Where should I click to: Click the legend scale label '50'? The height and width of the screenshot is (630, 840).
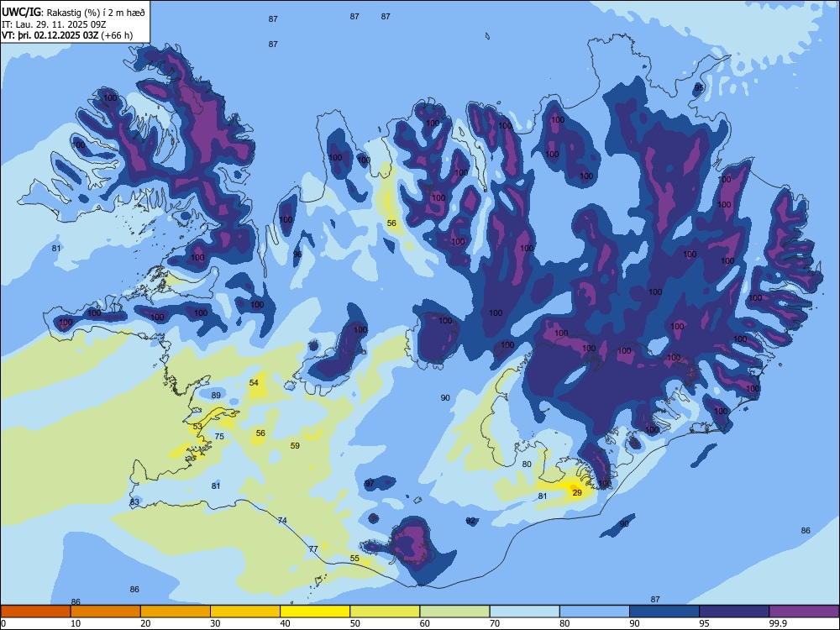pyautogui.click(x=355, y=623)
